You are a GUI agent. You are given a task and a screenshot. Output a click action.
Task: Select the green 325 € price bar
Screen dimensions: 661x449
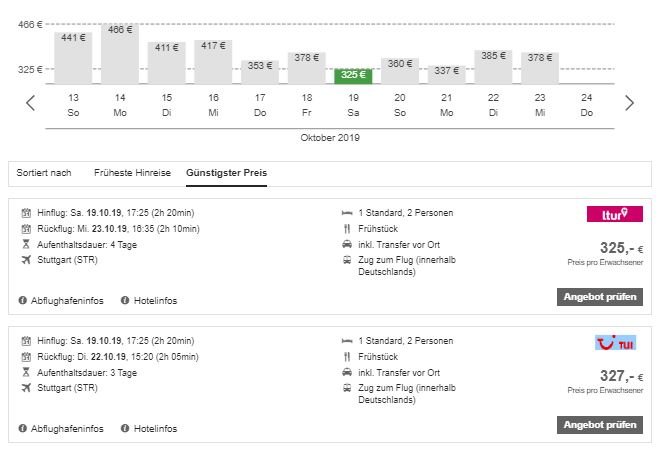coord(353,76)
